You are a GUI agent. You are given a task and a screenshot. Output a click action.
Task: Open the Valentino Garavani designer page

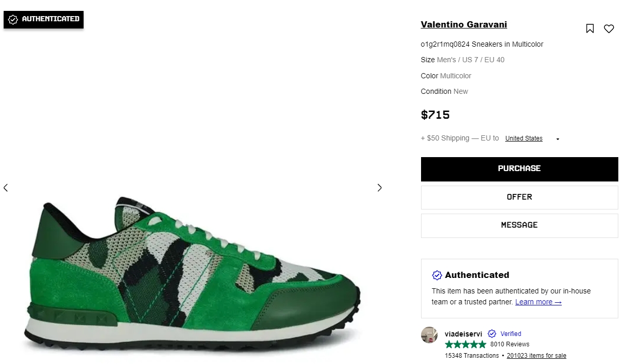coord(464,24)
